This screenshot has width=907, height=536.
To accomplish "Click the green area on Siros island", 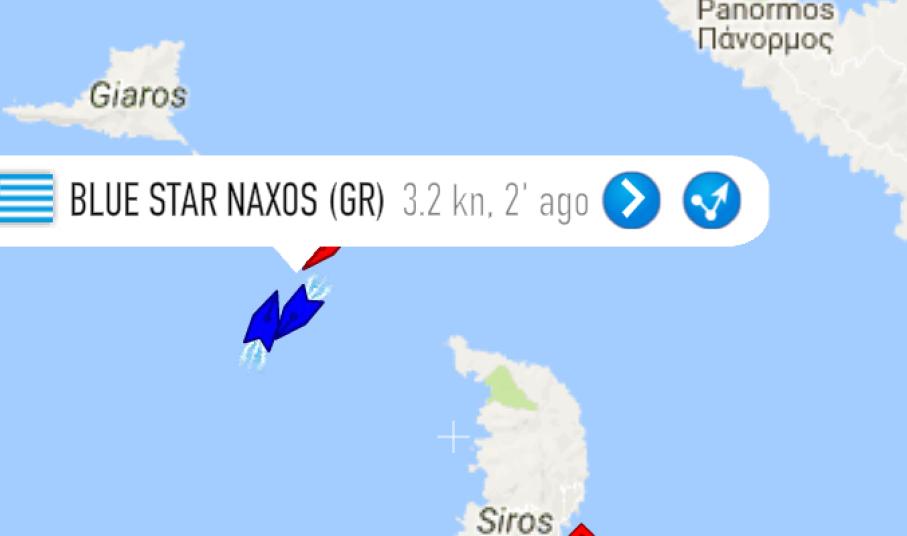I will [509, 389].
